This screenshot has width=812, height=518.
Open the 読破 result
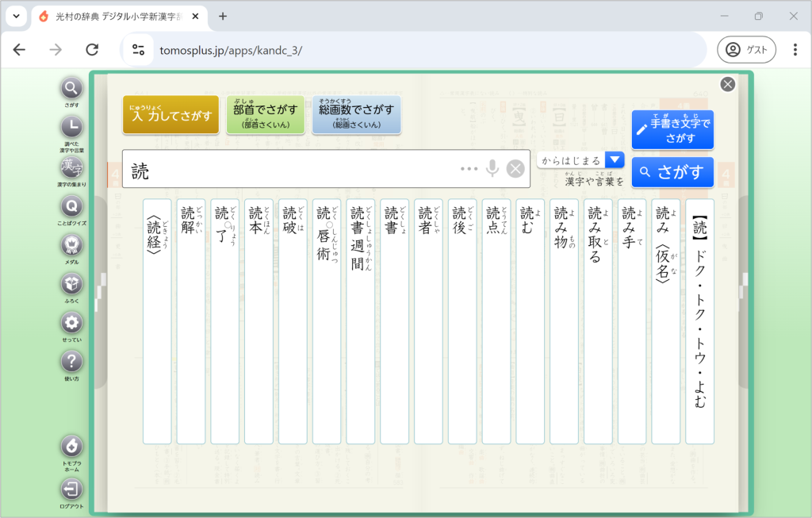[x=293, y=321]
